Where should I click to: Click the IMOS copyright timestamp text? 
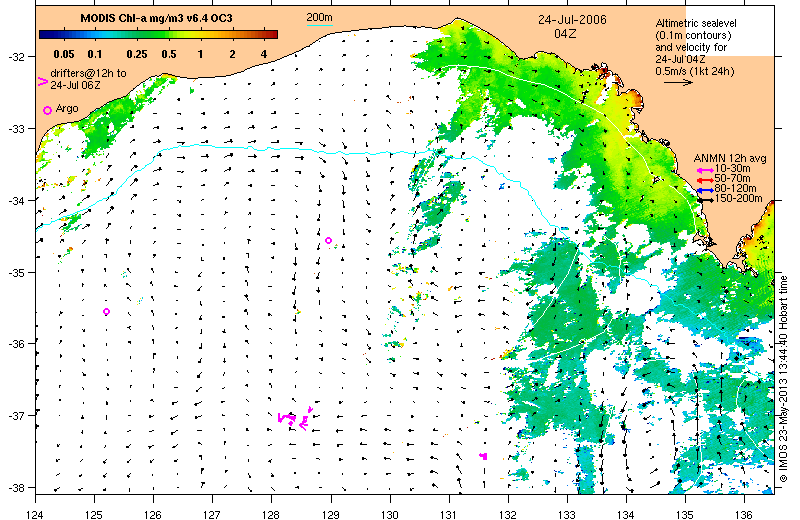(784, 379)
